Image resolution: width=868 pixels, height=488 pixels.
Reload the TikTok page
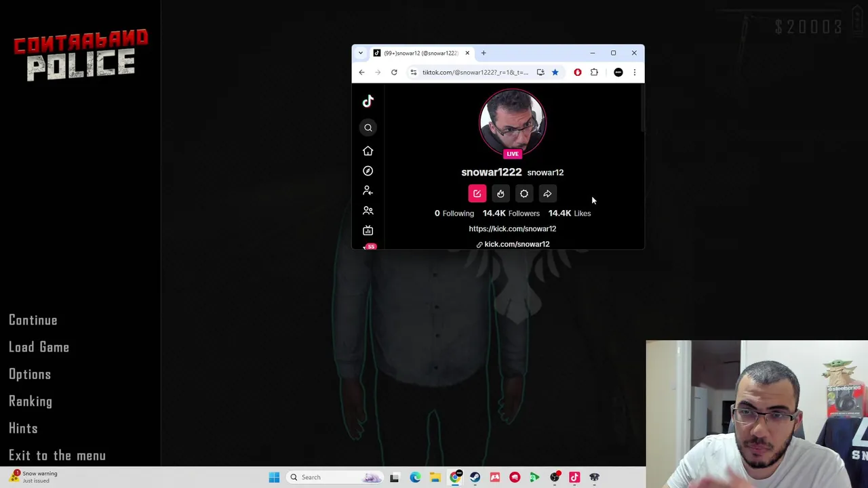click(x=394, y=72)
